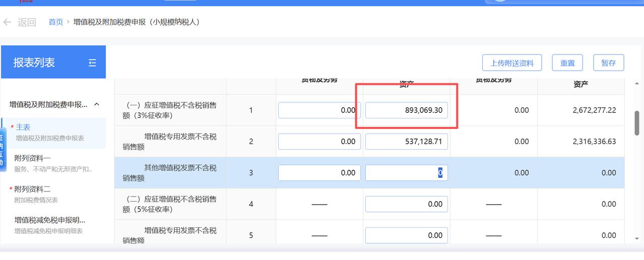The image size is (644, 260).
Task: Click breadcrumb 增值税及附加税费申报（小规模纳税人）
Action: pyautogui.click(x=137, y=22)
